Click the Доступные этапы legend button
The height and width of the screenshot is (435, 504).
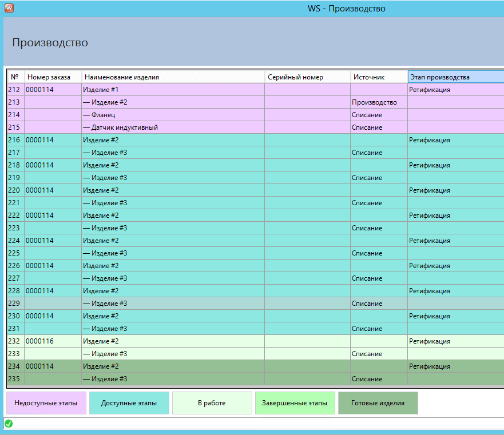click(129, 403)
